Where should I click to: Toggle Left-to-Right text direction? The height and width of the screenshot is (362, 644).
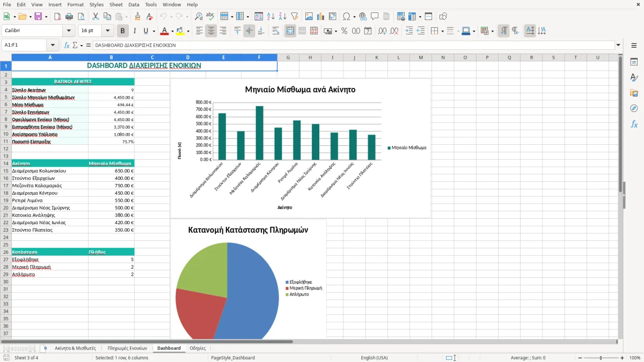click(x=503, y=31)
